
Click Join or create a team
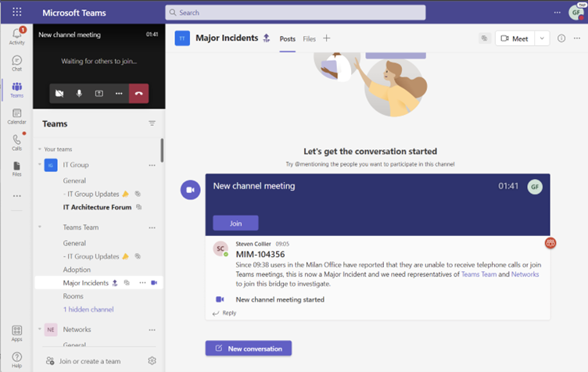pos(83,361)
